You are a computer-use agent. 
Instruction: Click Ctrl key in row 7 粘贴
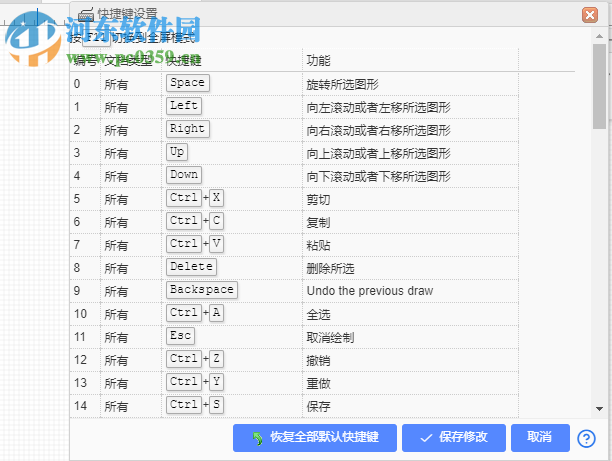(184, 244)
